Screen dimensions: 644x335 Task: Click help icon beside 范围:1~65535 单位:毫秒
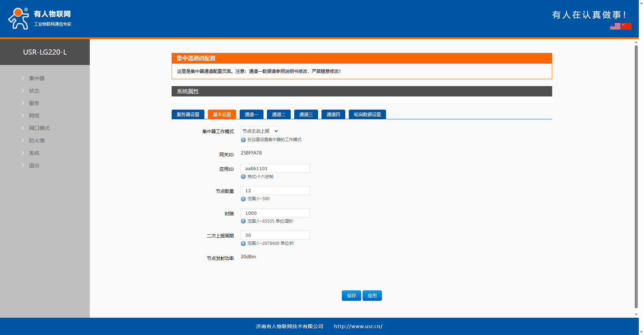[x=243, y=221]
